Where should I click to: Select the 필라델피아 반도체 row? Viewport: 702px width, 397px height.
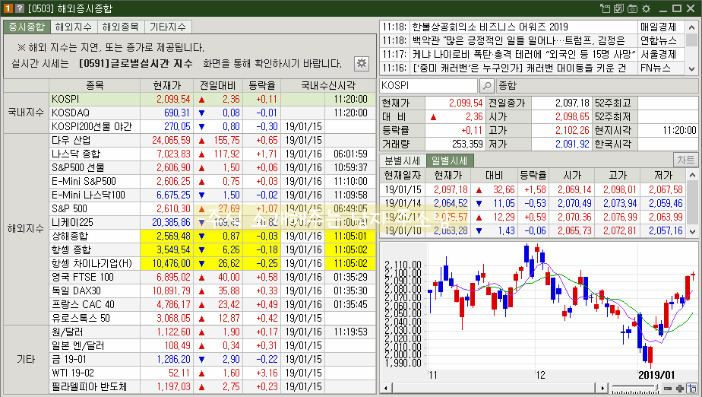click(x=212, y=387)
